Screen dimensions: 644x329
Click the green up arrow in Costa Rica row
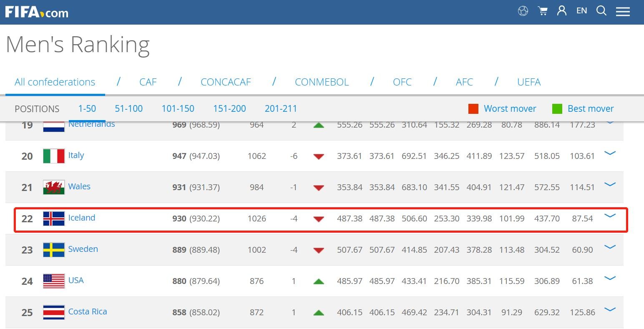click(x=319, y=313)
